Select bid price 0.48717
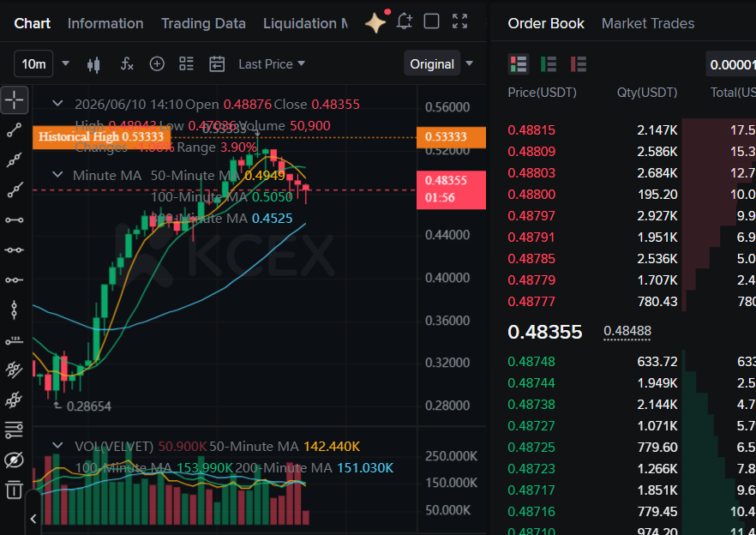The width and height of the screenshot is (756, 535). click(531, 490)
